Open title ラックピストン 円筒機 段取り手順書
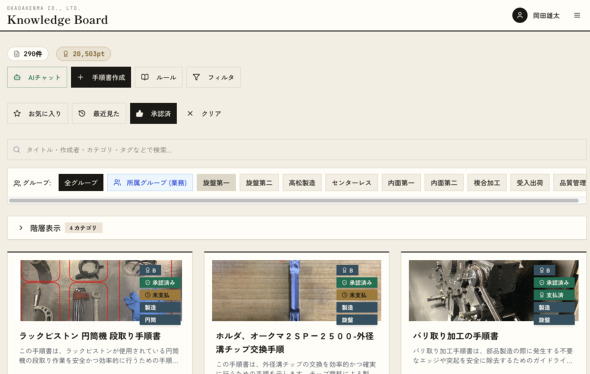The image size is (590, 374). click(90, 336)
